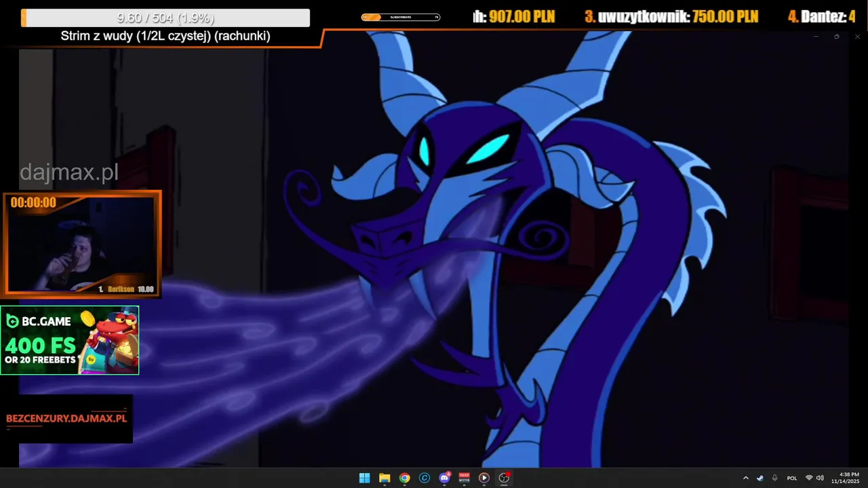Click the BC.GAME 400 FS banner
The image size is (868, 488).
[70, 340]
